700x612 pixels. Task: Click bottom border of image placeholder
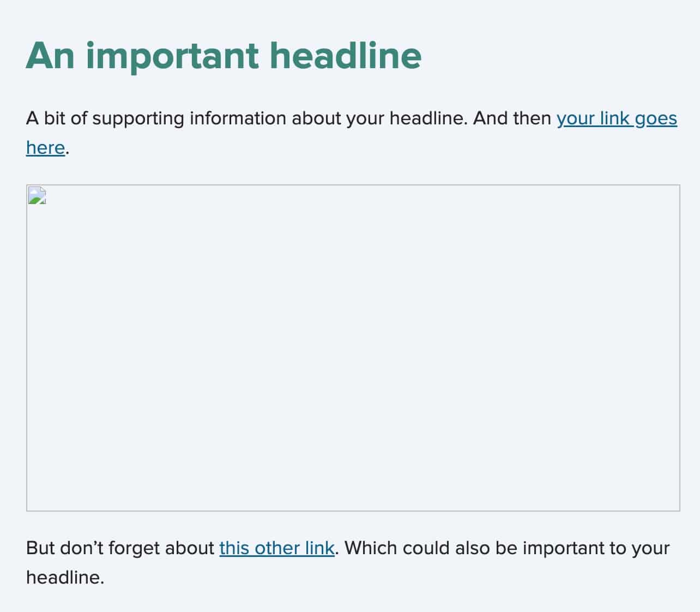tap(353, 511)
